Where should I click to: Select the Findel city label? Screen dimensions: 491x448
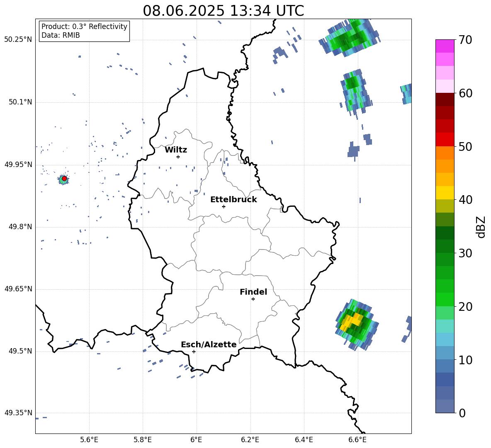click(x=253, y=292)
